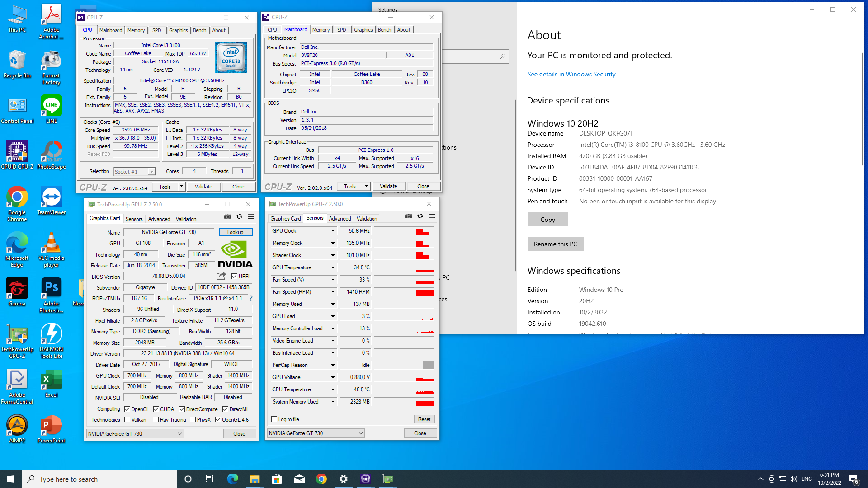Launch DAEMON Tools Lite icon
The width and height of the screenshot is (868, 488).
51,341
